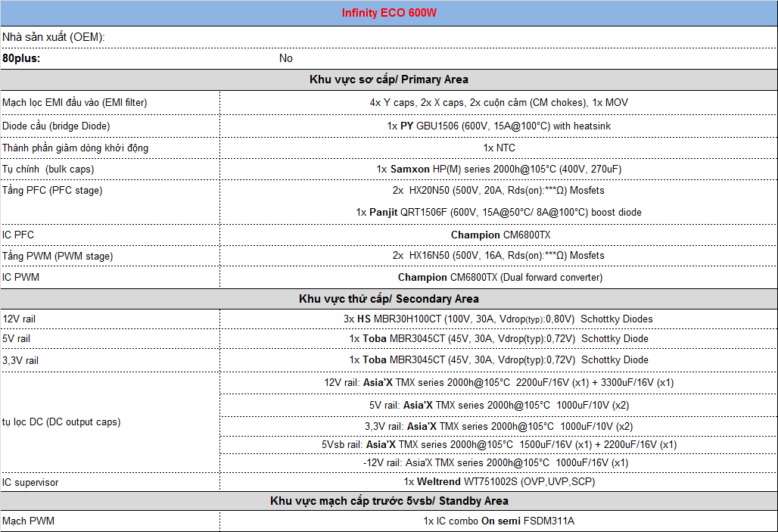Select "Thành phần giảm dòng khởi động" cell

(110, 148)
